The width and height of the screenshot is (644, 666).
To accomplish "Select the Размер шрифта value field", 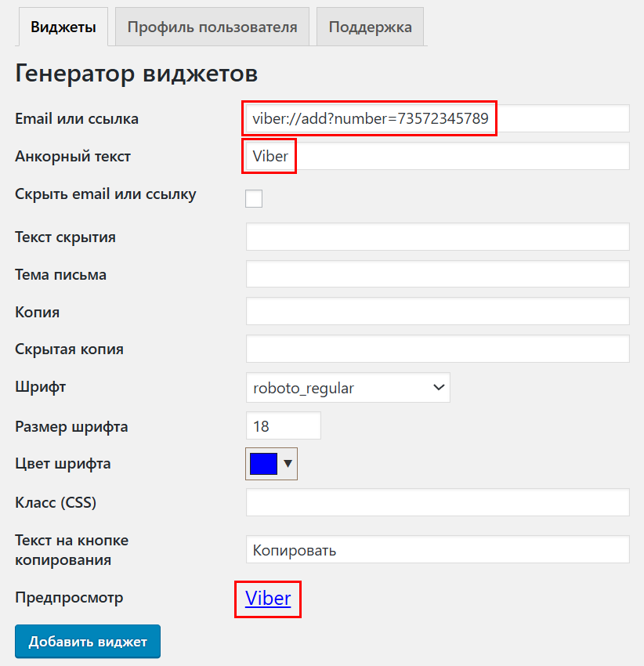I will pyautogui.click(x=283, y=425).
